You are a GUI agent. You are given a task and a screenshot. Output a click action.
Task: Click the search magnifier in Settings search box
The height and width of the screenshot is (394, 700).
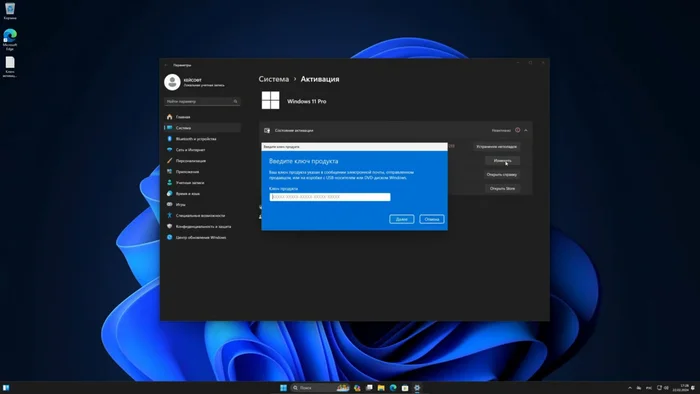235,101
